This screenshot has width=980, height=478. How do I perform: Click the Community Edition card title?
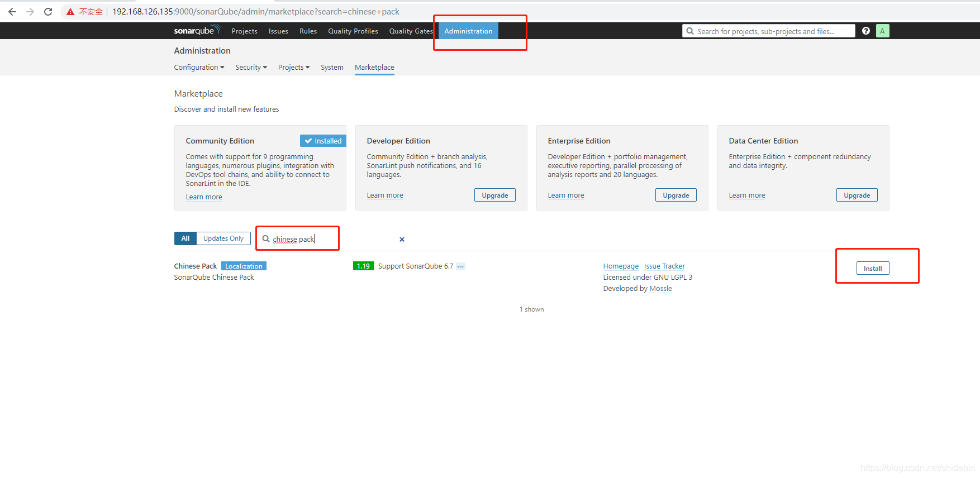click(x=220, y=141)
